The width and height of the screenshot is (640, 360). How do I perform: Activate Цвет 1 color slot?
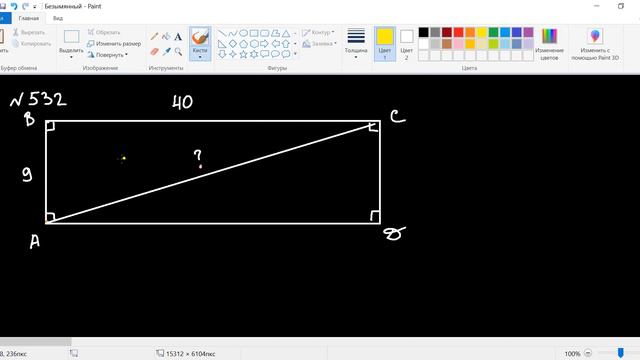click(x=384, y=44)
